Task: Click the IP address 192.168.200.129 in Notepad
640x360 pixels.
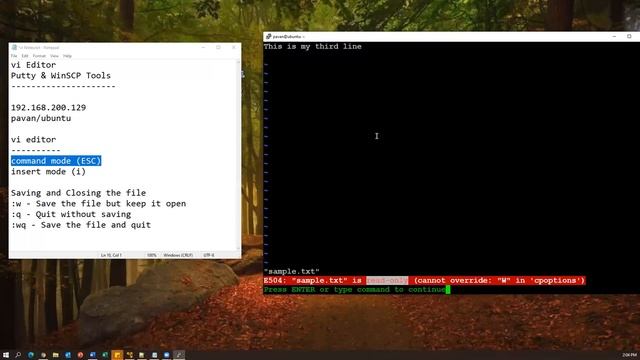Action: click(49, 107)
